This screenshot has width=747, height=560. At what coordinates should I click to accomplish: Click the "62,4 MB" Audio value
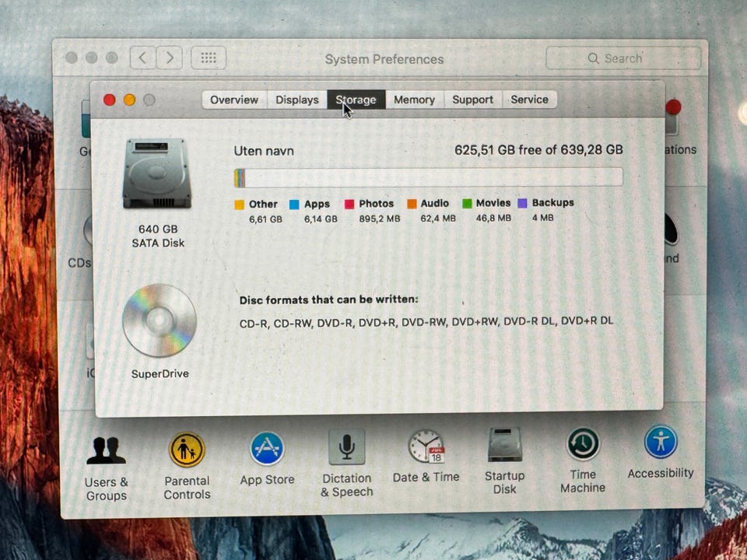pyautogui.click(x=438, y=218)
